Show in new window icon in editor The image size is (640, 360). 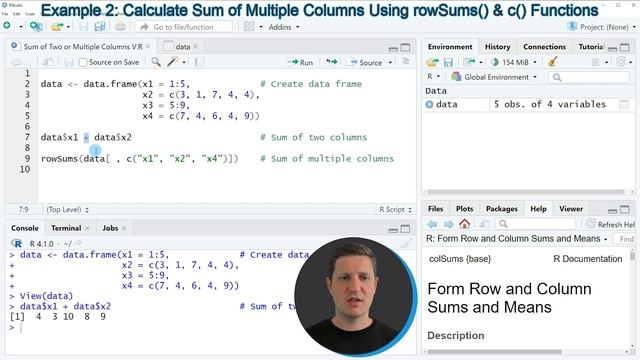[x=48, y=62]
